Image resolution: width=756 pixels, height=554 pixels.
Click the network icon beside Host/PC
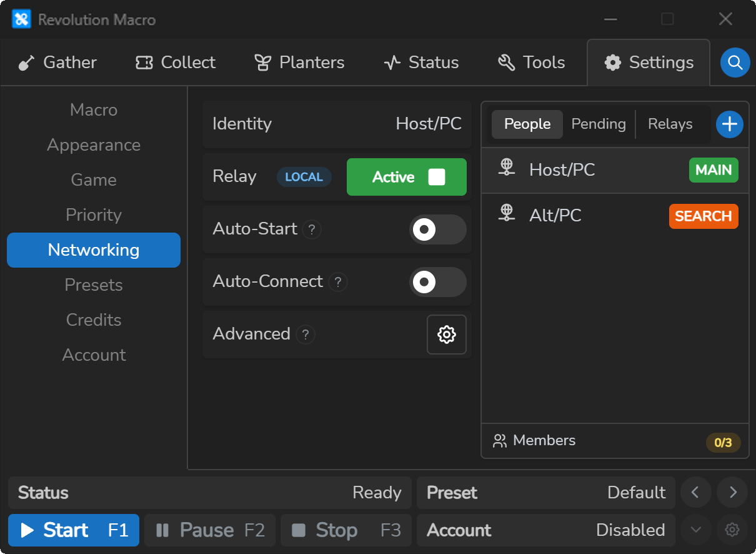coord(507,168)
